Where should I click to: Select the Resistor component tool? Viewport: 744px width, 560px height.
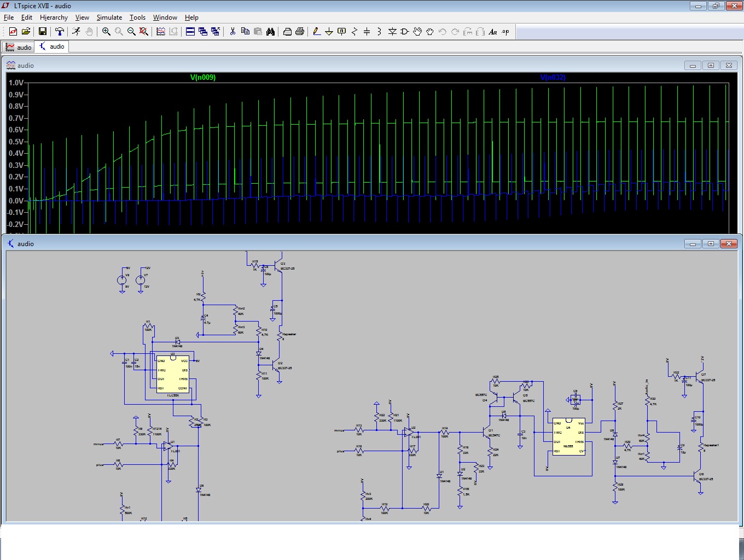tap(354, 32)
